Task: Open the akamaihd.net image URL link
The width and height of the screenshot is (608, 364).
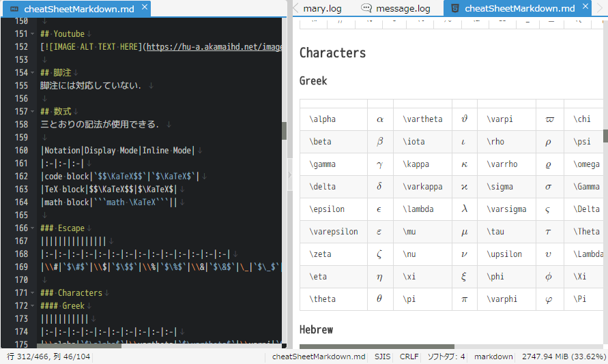Action: click(214, 47)
